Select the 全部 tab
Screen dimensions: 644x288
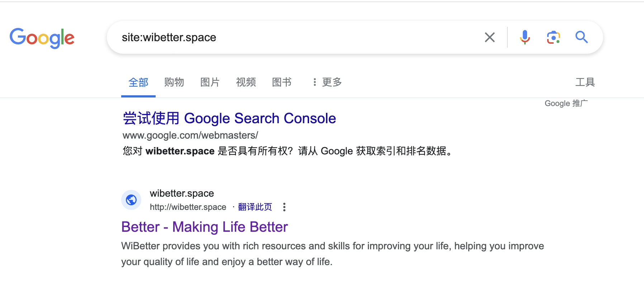(138, 82)
